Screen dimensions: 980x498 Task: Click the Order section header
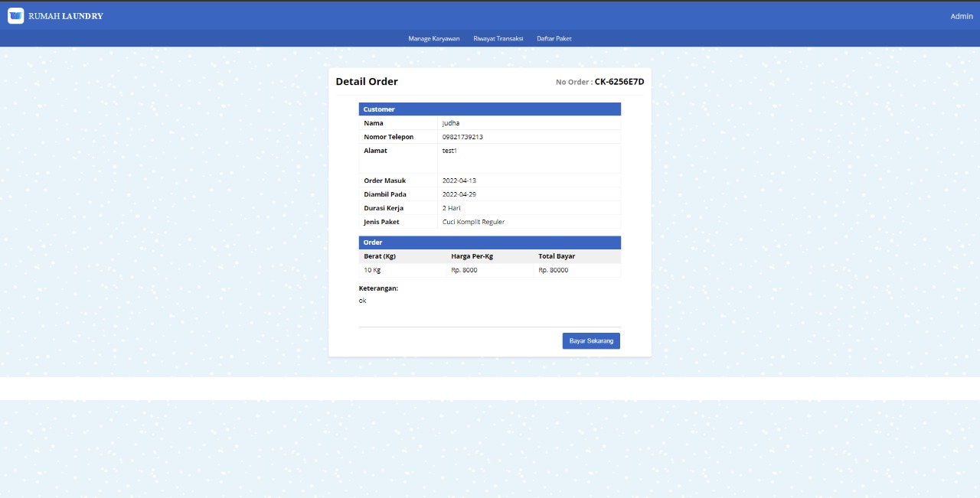372,242
